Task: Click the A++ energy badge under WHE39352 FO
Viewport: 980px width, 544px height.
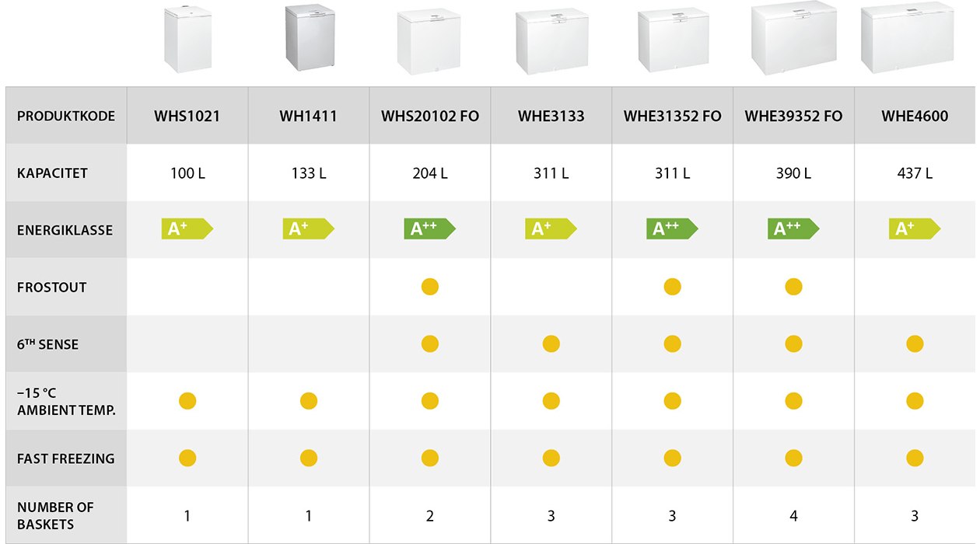Action: (x=793, y=229)
